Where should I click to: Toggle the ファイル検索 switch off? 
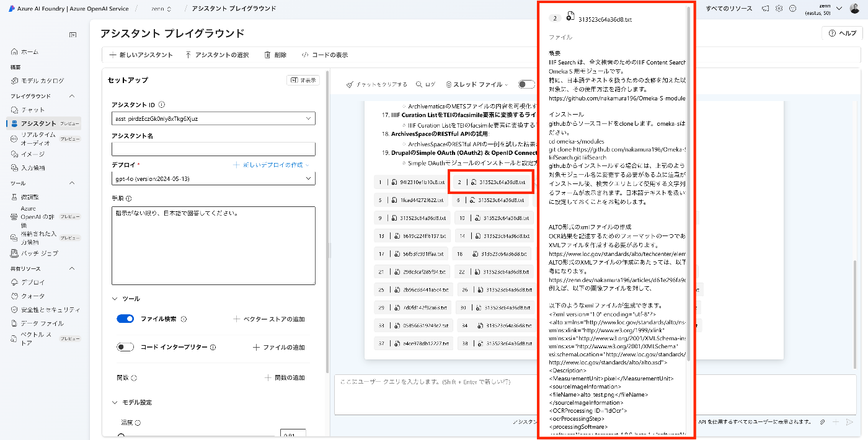[125, 319]
